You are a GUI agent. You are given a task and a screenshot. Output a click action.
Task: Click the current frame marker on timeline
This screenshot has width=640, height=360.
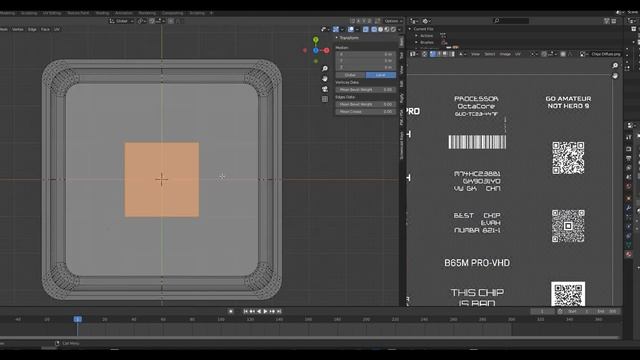click(x=78, y=319)
